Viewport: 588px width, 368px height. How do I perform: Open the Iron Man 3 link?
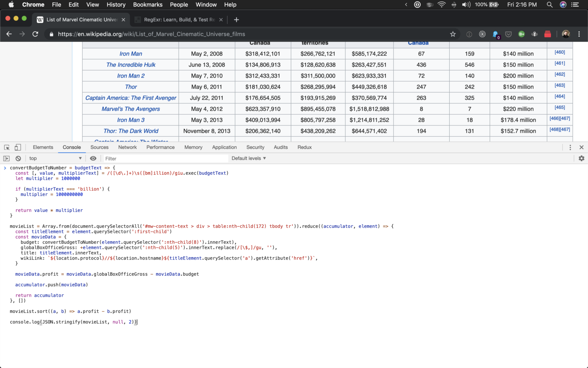pyautogui.click(x=131, y=120)
